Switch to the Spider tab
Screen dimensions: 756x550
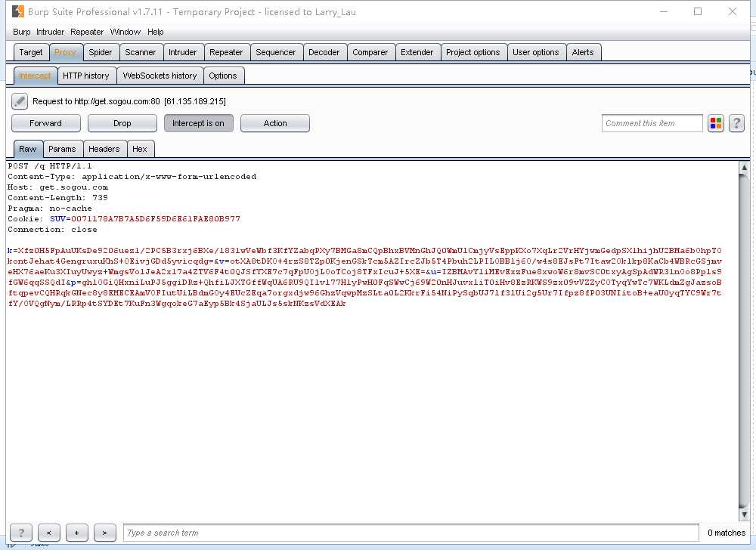tap(101, 52)
